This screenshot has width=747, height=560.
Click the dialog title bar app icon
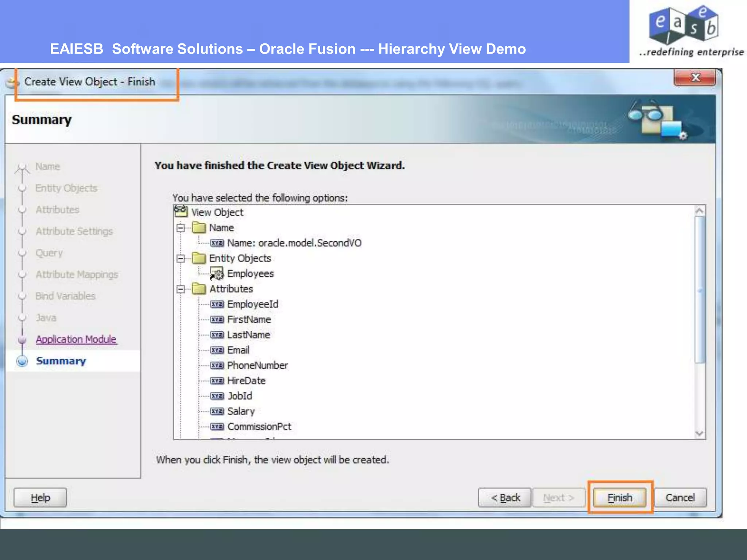(x=12, y=83)
